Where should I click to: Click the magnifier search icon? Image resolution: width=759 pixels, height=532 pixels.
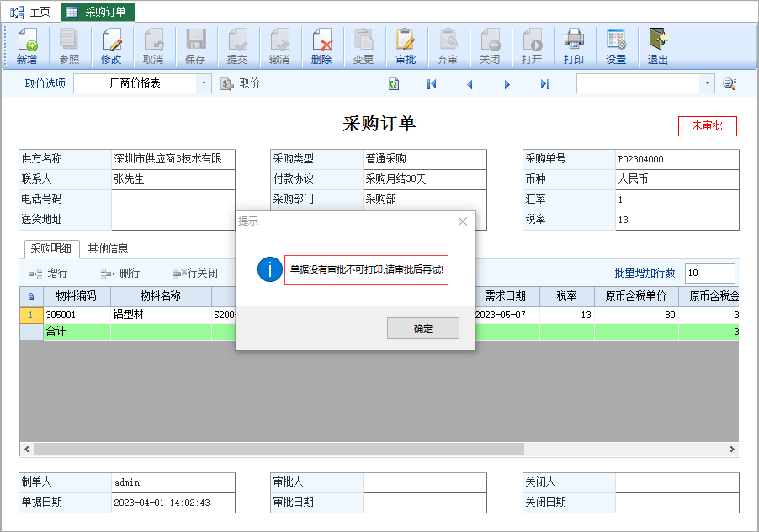(x=730, y=83)
